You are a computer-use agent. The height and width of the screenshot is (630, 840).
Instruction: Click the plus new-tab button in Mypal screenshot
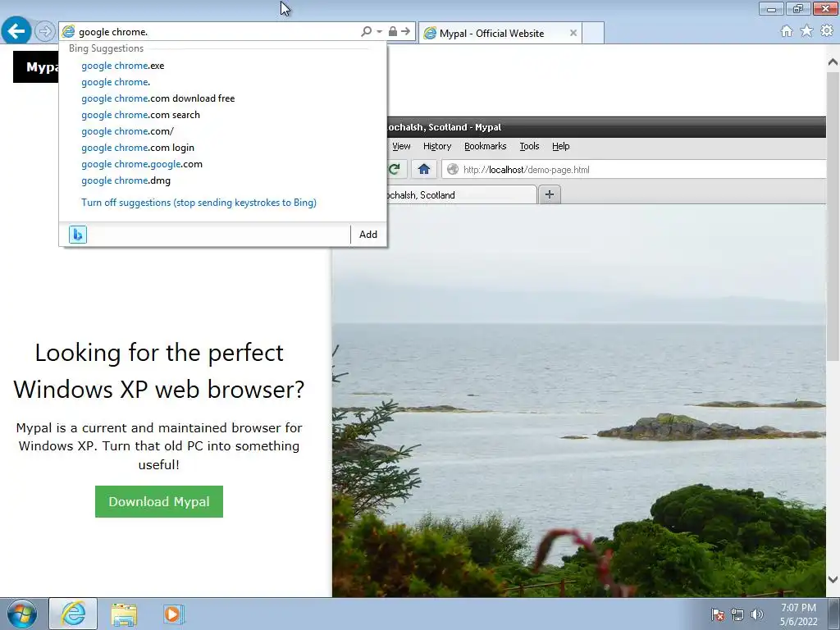click(x=549, y=194)
